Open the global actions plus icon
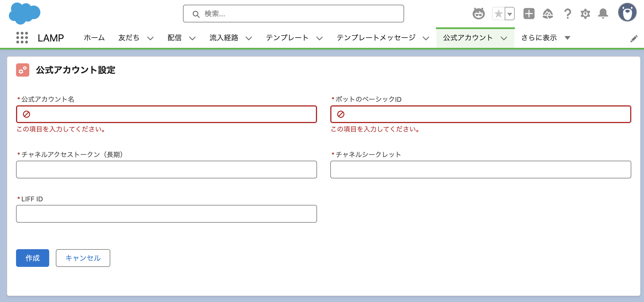644x302 pixels. 529,14
